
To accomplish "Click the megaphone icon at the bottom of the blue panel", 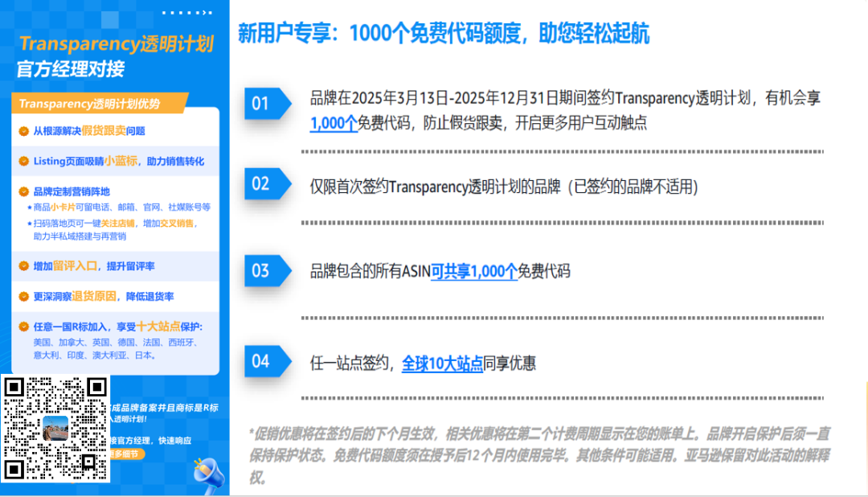I will click(209, 475).
